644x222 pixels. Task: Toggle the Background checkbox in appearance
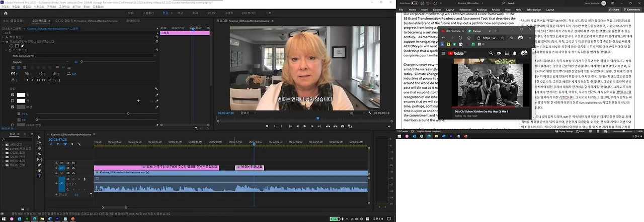point(12,106)
